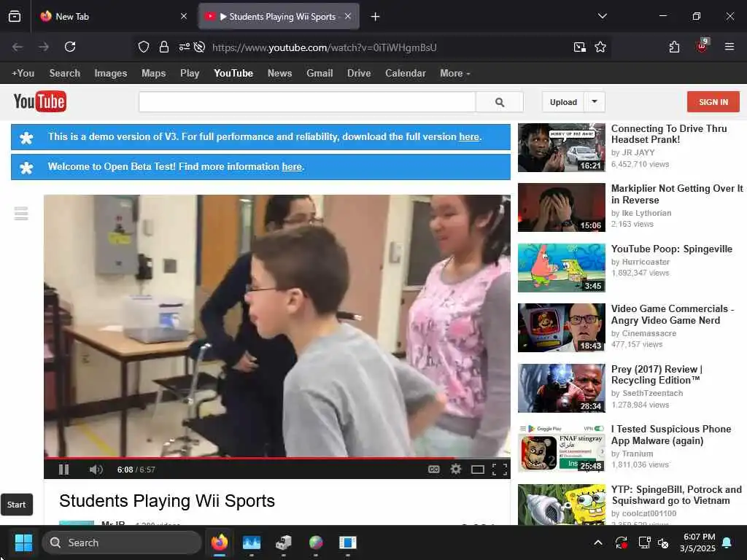Screen dimensions: 747x560
Task: Focus the YouTube search input field
Action: pos(307,102)
